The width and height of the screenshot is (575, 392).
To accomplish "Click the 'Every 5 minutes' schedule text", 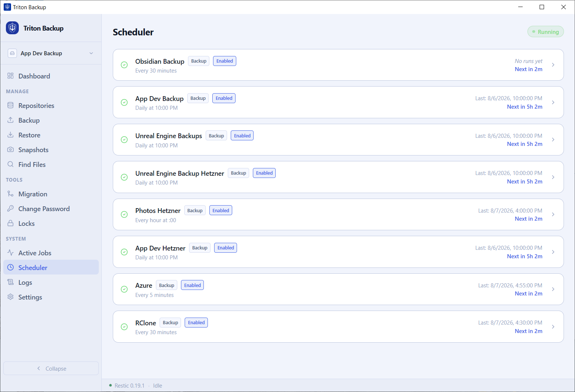I will click(x=154, y=295).
